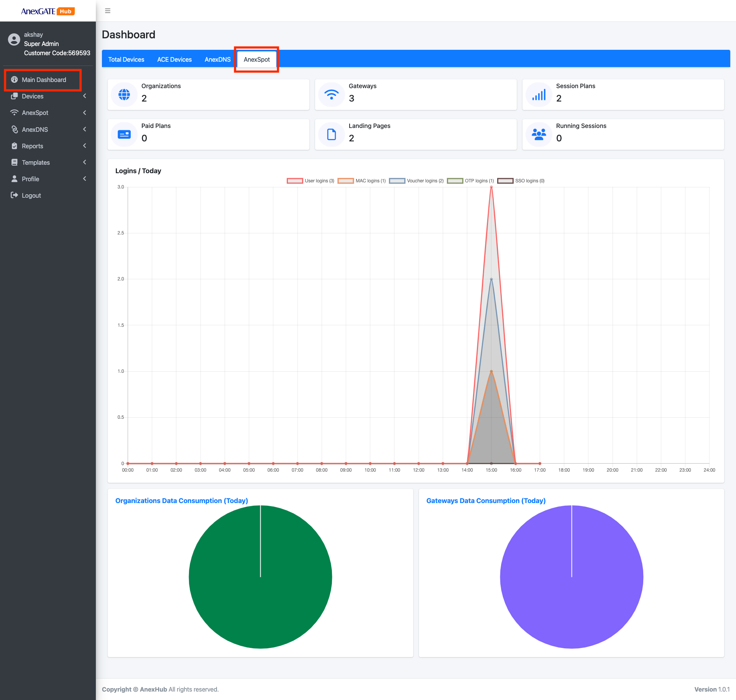Click the Landing Pages document icon
The height and width of the screenshot is (700, 736).
[331, 134]
